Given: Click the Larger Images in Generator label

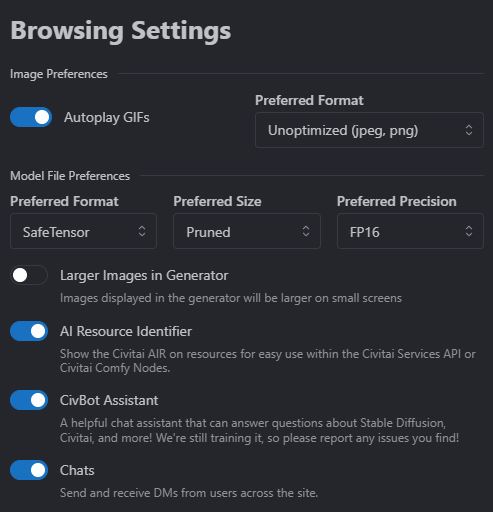Looking at the screenshot, I should point(144,276).
